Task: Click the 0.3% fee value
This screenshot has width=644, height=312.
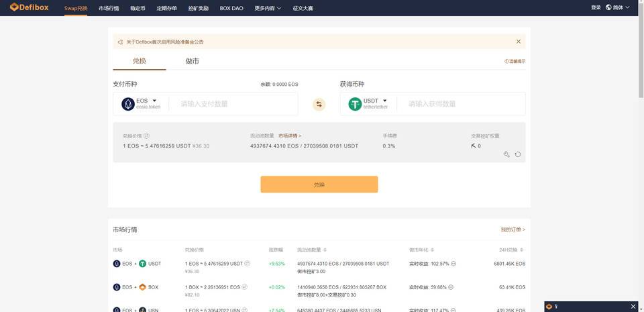Action: [x=389, y=146]
